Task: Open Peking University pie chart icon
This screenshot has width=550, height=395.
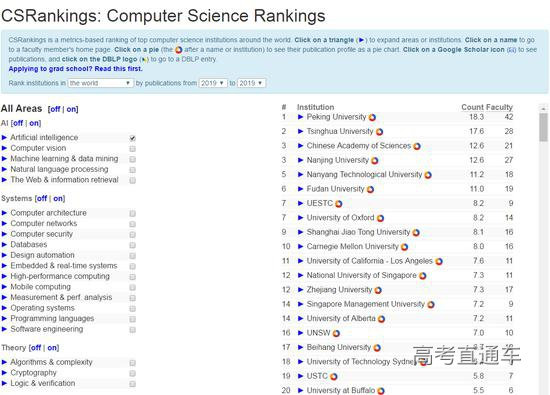Action: point(372,118)
